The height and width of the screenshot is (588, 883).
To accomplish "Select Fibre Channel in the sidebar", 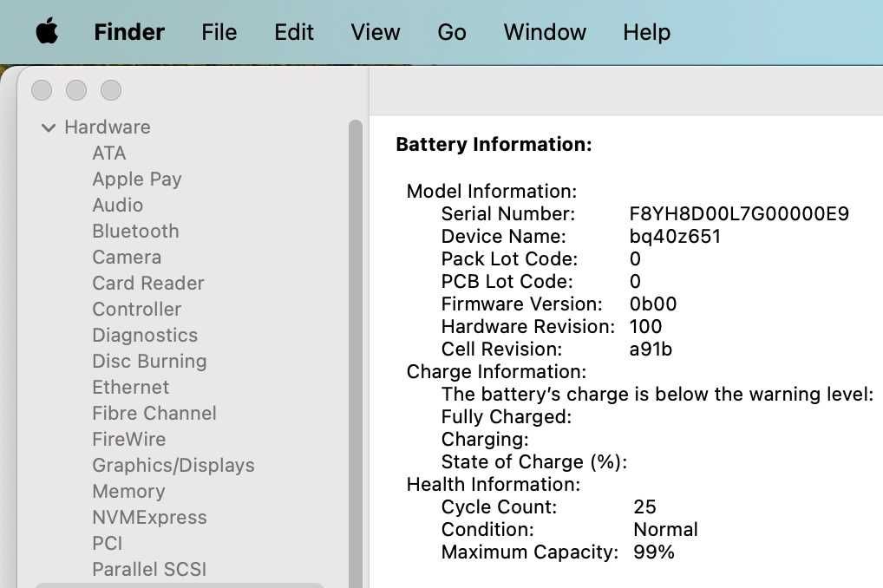I will 154,413.
